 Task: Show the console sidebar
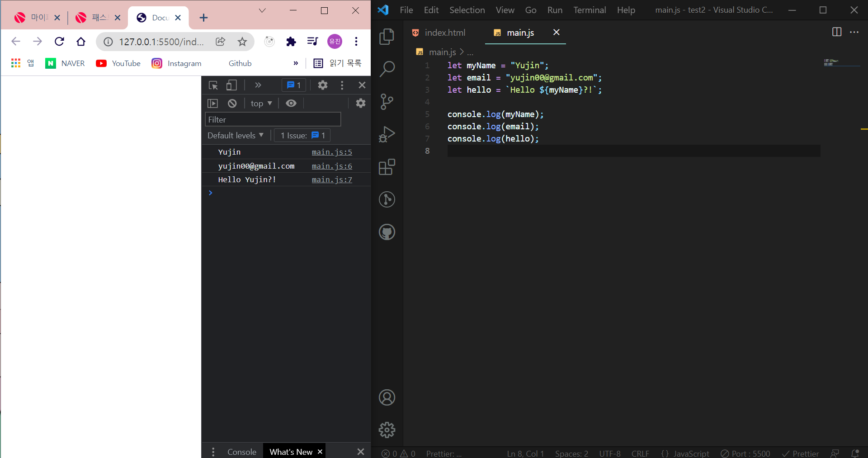(212, 104)
